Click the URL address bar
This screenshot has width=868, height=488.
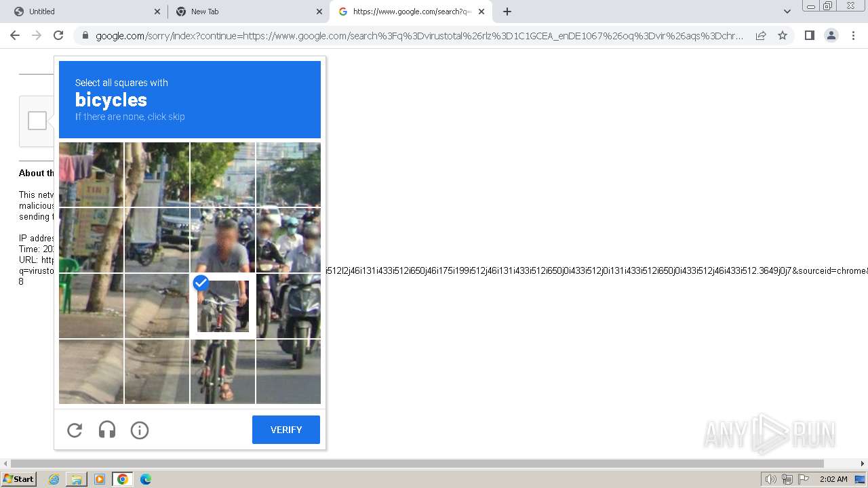coord(419,35)
